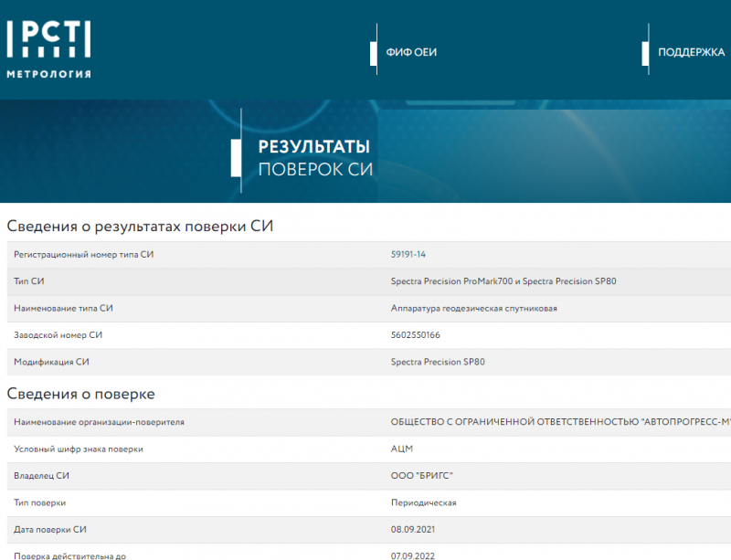Viewport: 731px width, 560px height.
Task: Select the РЕЗУЛЬТАТЫ ПОВЕРОК СИ banner title
Action: (315, 158)
